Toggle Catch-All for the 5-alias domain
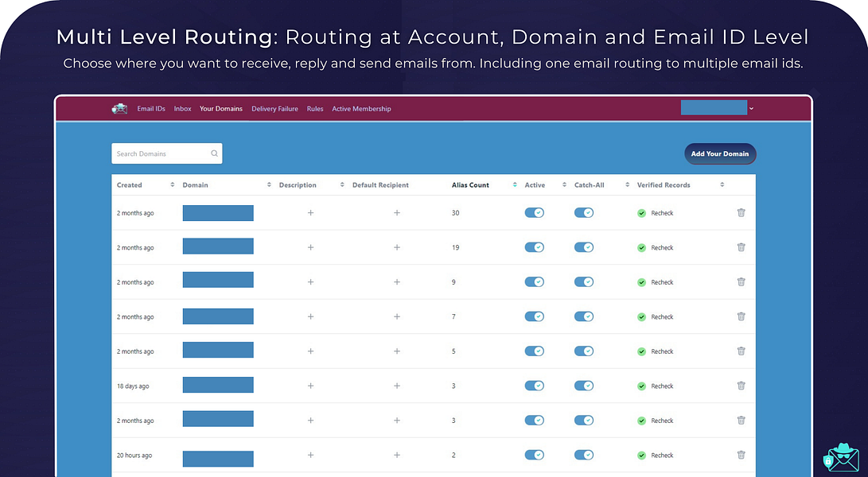Viewport: 868px width, 477px height. click(x=584, y=351)
